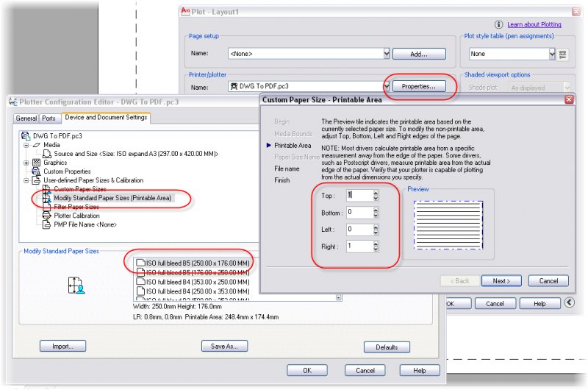Click the DWG To PDF.pc3 root tree icon

tap(26, 135)
